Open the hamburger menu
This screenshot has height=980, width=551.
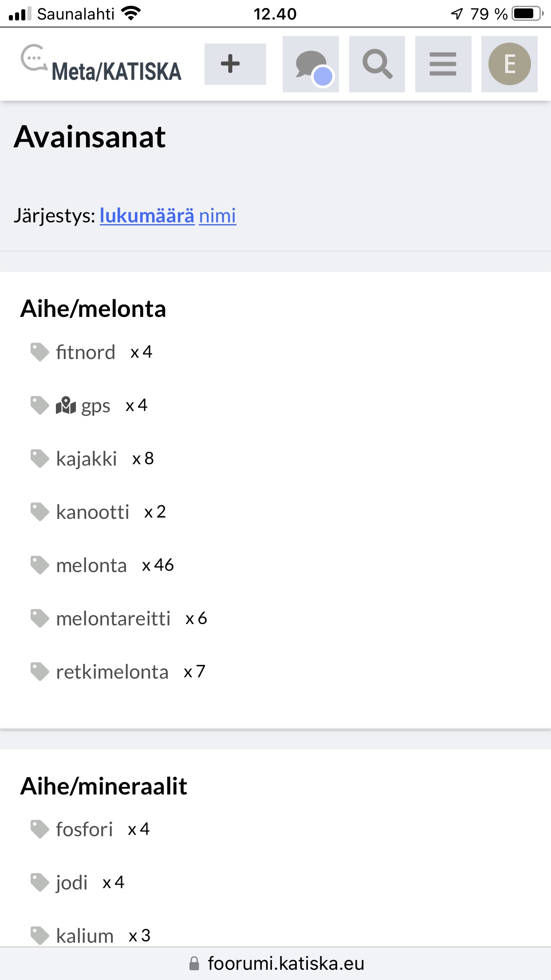(x=443, y=64)
